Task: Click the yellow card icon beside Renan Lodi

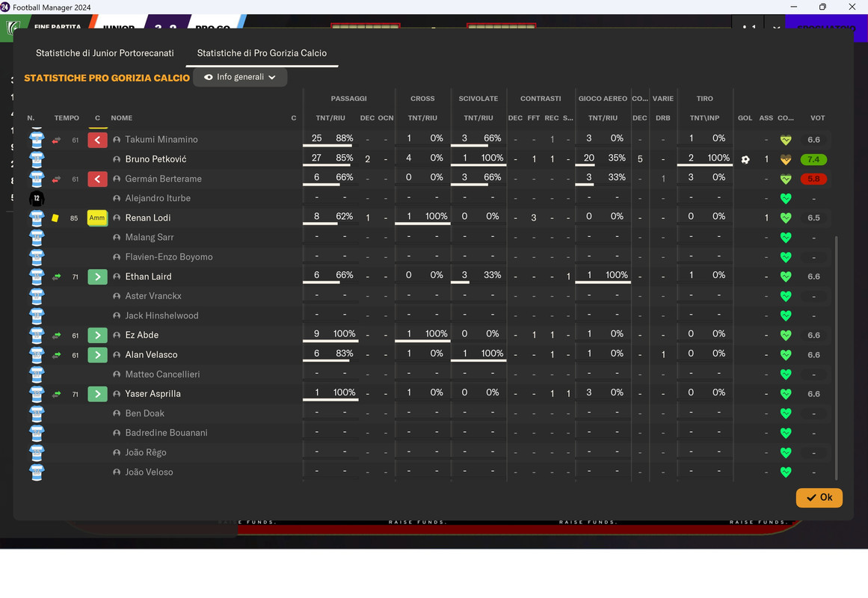Action: coord(55,218)
